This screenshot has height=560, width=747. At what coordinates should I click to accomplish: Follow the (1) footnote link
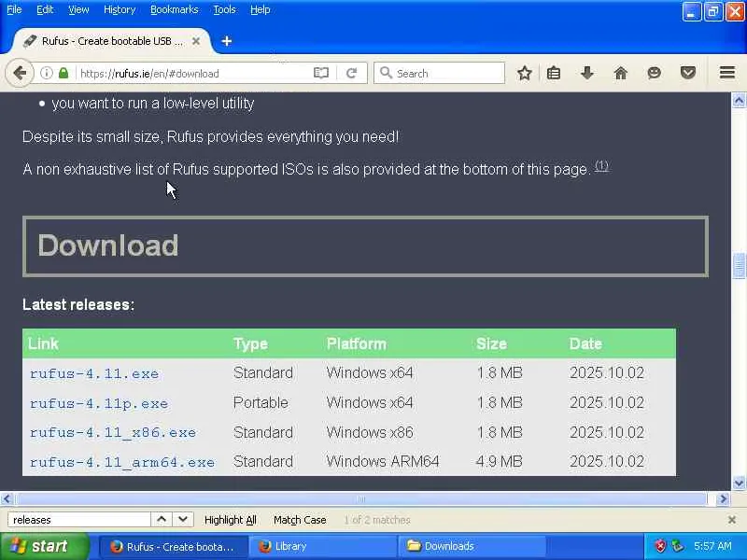click(601, 166)
